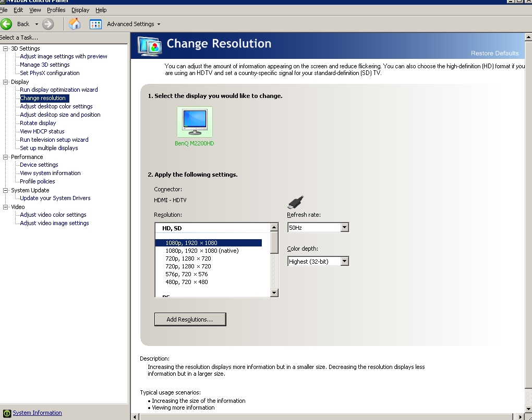Click the resolution list scrollbar thumb

(x=274, y=242)
